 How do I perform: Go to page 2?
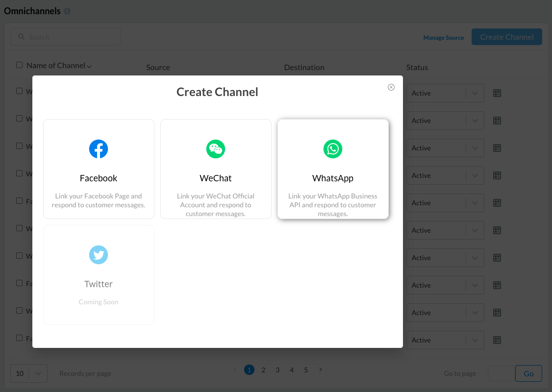tap(263, 370)
